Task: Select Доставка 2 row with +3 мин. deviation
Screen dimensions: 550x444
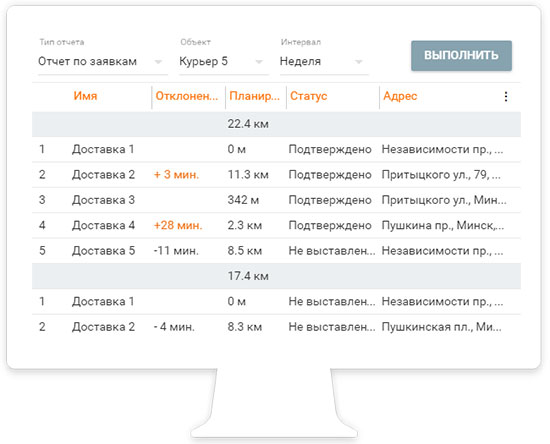Action: point(276,175)
